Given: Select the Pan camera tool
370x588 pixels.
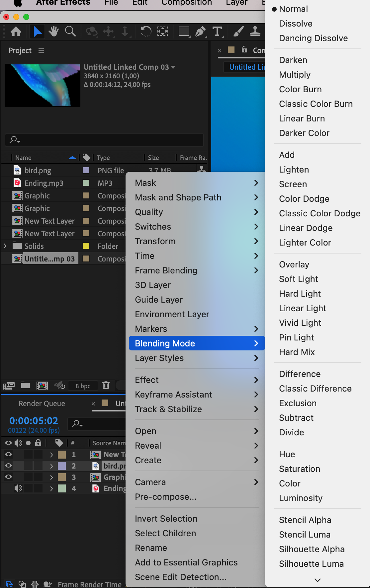Looking at the screenshot, I should pos(108,32).
